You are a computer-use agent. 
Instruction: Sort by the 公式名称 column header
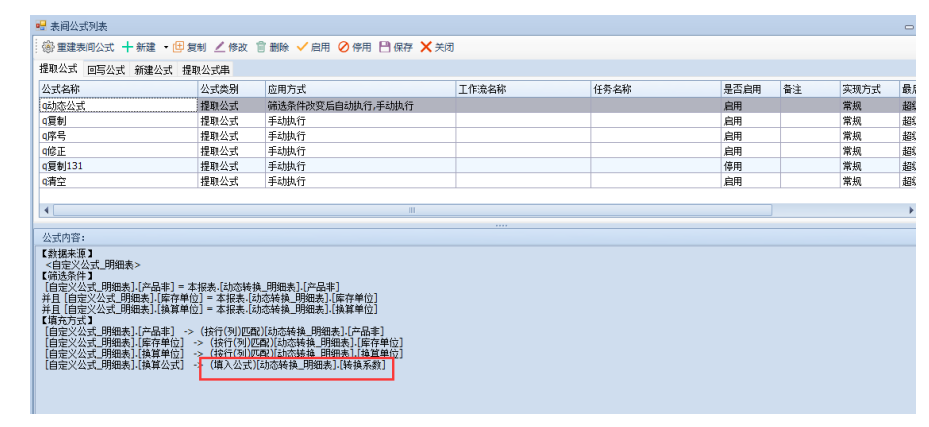click(x=116, y=89)
